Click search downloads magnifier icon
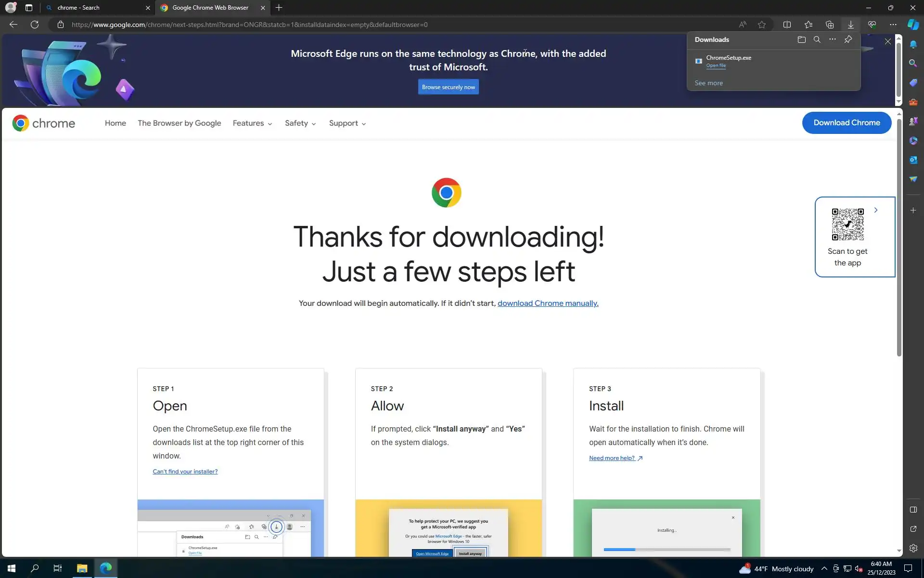 coord(817,39)
